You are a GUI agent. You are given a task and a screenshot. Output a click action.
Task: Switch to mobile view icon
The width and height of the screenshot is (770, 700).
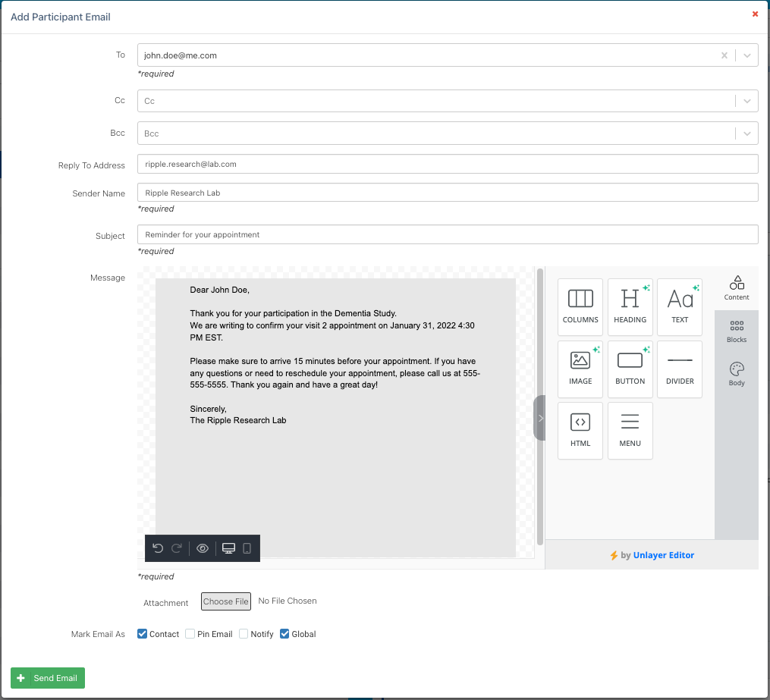[247, 548]
